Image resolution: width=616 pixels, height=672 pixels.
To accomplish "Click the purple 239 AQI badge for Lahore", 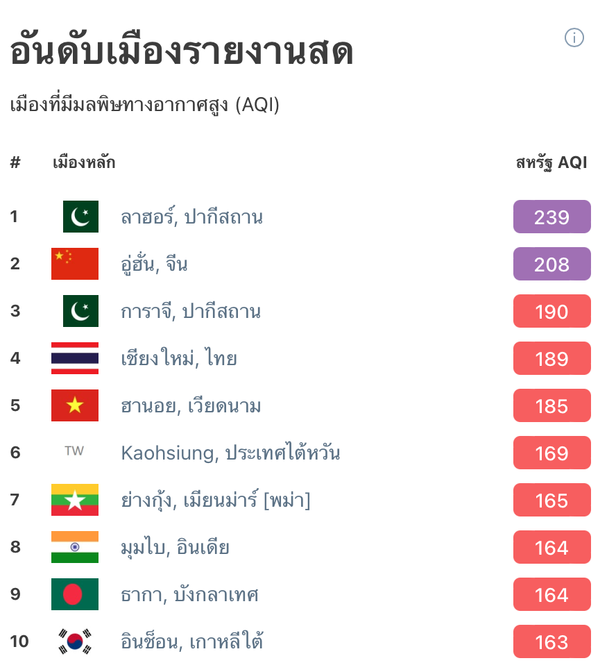I will 551,216.
